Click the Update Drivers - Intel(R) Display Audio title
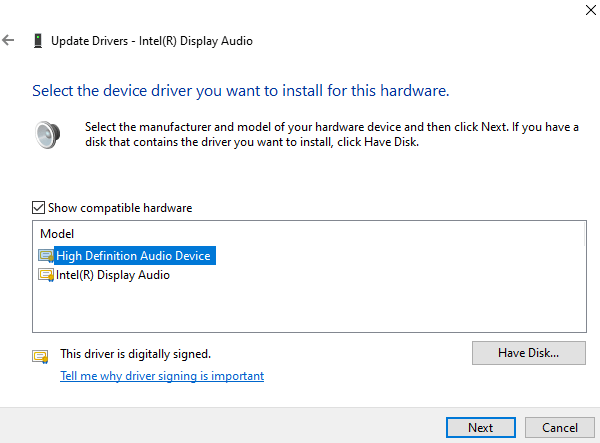The width and height of the screenshot is (600, 443). (152, 41)
